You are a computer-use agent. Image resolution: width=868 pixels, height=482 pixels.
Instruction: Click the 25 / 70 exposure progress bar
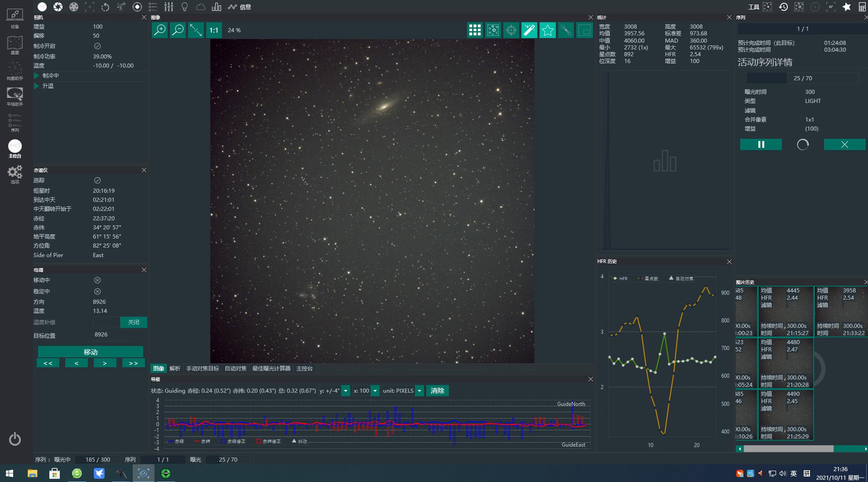point(803,78)
